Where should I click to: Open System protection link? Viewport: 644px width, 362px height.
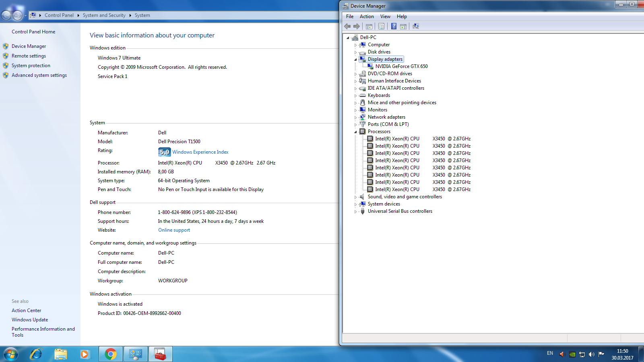(x=31, y=66)
